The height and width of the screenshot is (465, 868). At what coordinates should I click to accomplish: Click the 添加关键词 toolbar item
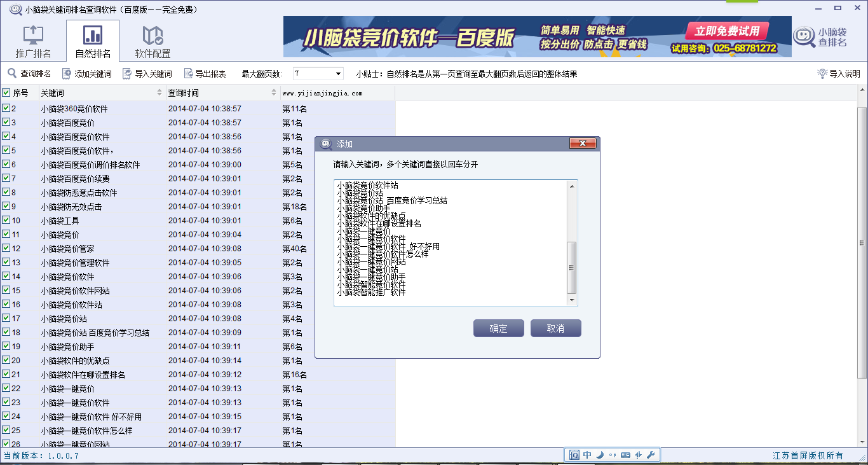pyautogui.click(x=86, y=74)
